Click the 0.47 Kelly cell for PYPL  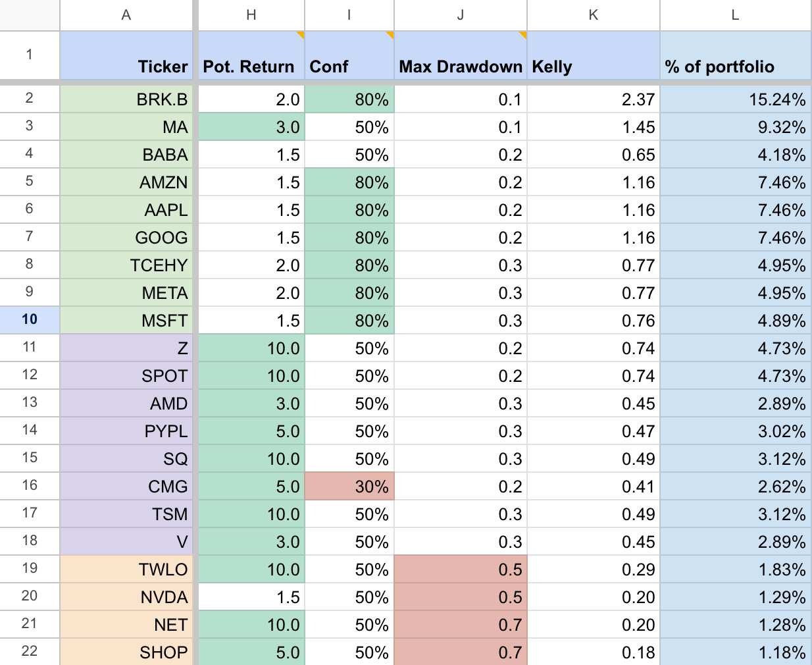(594, 431)
